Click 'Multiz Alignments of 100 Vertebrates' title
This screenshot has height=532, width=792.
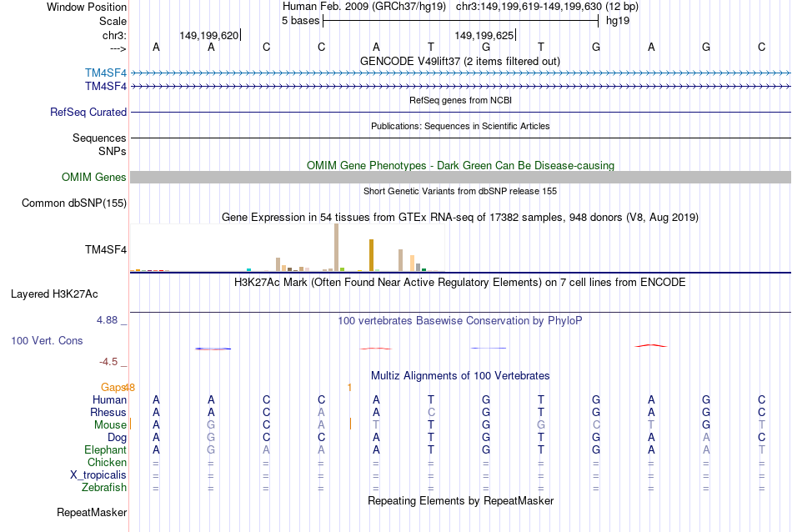460,375
